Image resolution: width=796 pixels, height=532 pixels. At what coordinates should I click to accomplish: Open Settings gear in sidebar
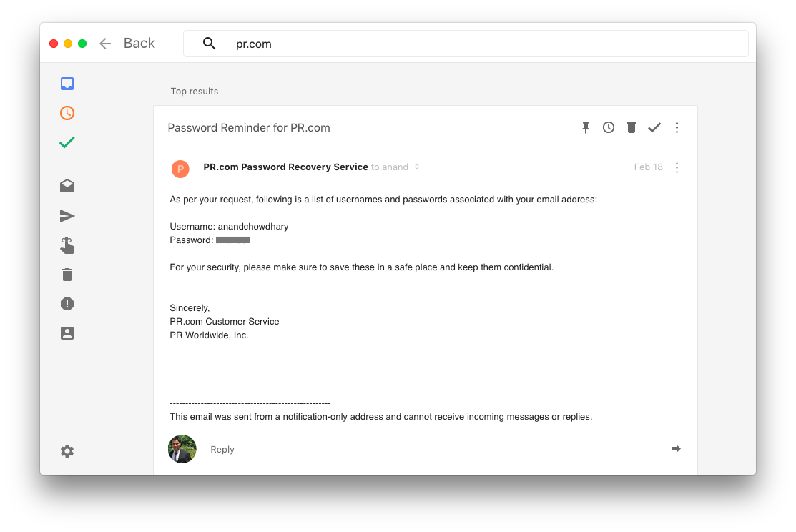(x=67, y=451)
